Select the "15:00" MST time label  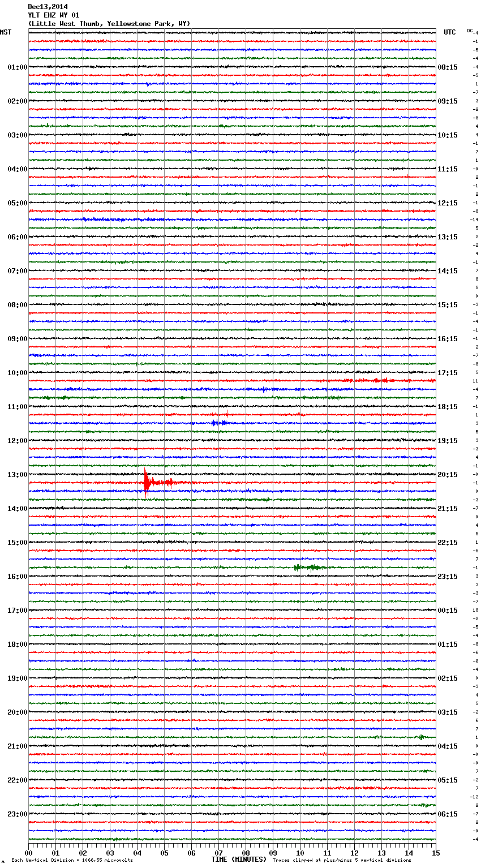(x=18, y=543)
